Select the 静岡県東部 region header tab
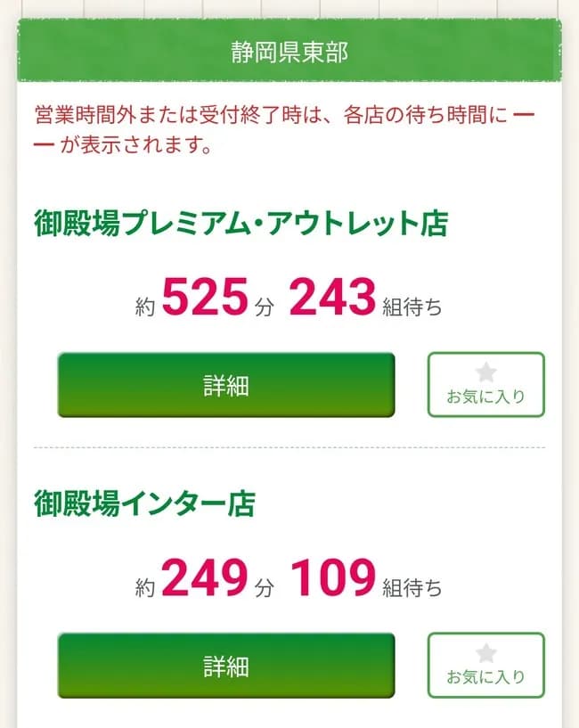Image resolution: width=579 pixels, height=728 pixels. (x=289, y=51)
